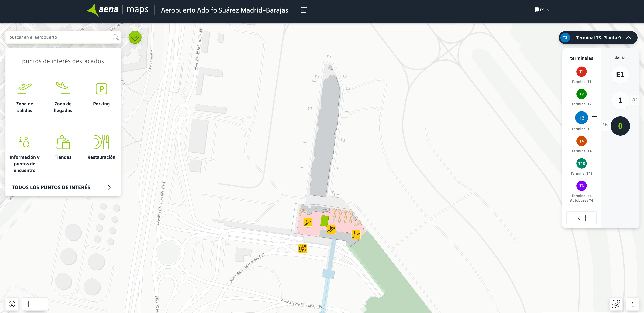The height and width of the screenshot is (313, 644).
Task: Switch to Terminal T4S
Action: pyautogui.click(x=581, y=163)
